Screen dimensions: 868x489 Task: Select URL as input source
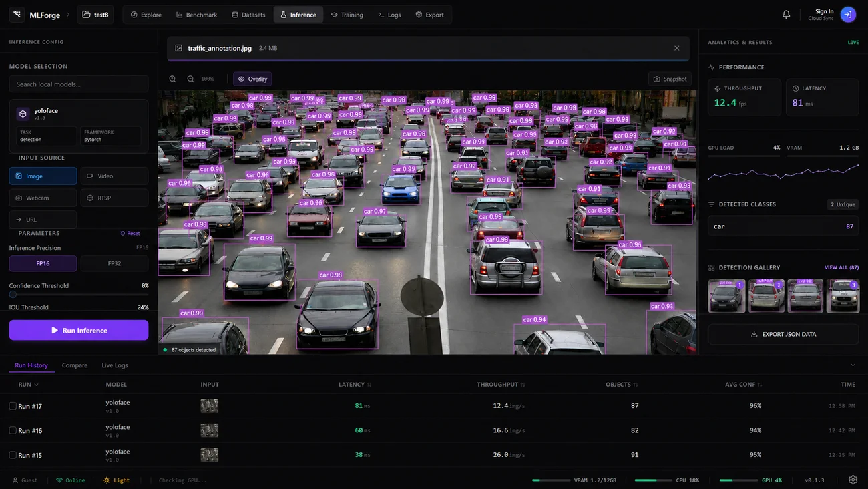pos(43,220)
